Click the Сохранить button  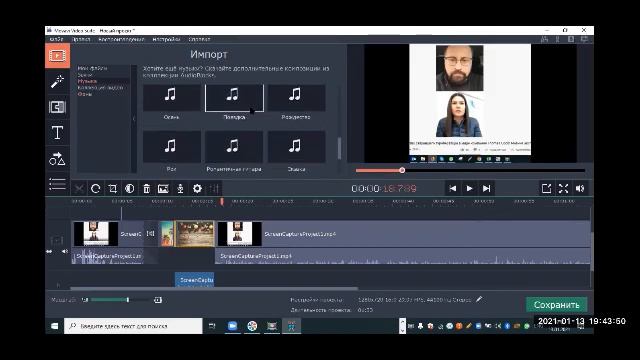tap(557, 305)
